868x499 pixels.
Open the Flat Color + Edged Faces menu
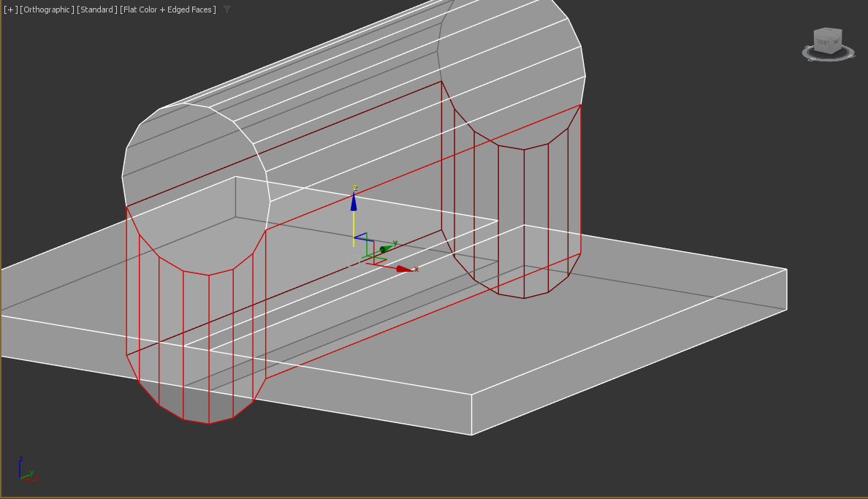(168, 9)
